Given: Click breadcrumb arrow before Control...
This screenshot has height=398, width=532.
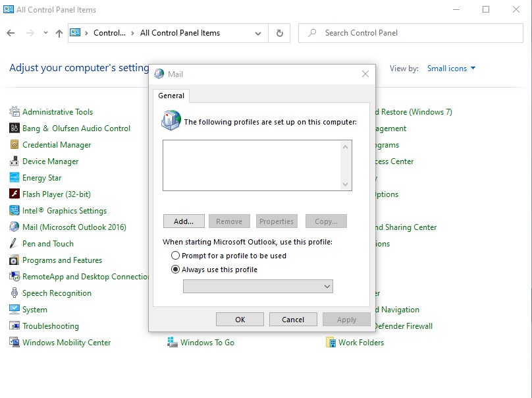Looking at the screenshot, I should pos(86,33).
